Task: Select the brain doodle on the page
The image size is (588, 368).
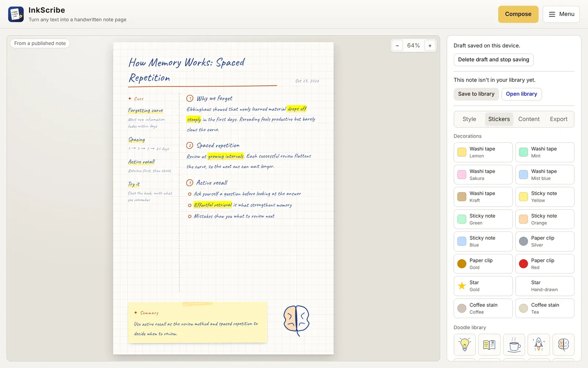Action: [x=297, y=320]
